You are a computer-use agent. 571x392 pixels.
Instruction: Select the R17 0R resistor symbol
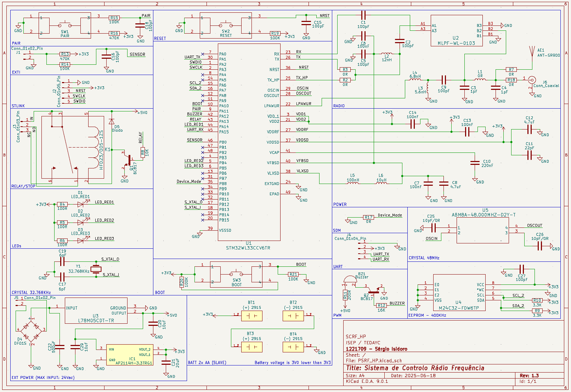(369, 218)
